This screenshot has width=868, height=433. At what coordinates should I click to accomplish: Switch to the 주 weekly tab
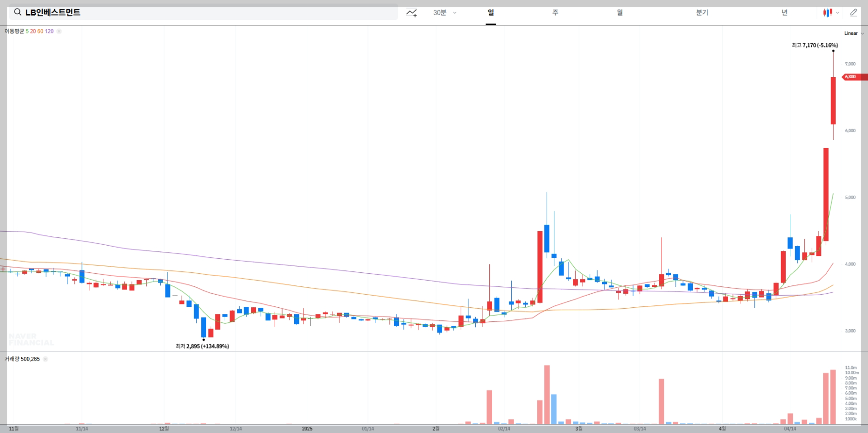[x=555, y=13]
